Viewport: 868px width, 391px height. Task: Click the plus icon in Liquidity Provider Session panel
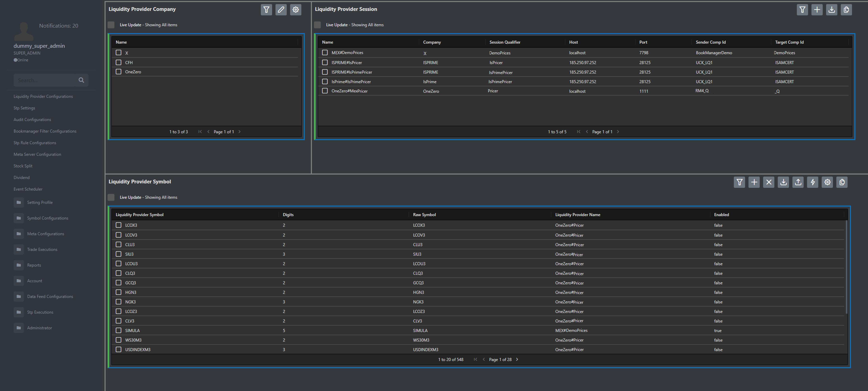click(817, 10)
